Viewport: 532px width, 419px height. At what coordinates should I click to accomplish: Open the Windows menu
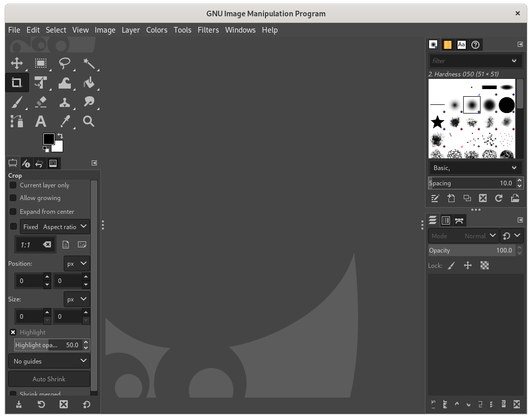[x=240, y=30]
